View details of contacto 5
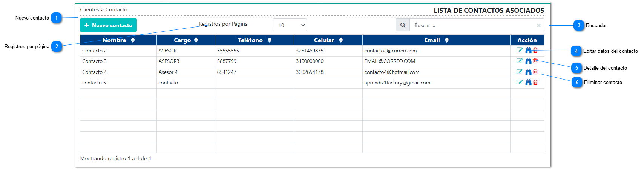The image size is (644, 170). click(x=528, y=82)
